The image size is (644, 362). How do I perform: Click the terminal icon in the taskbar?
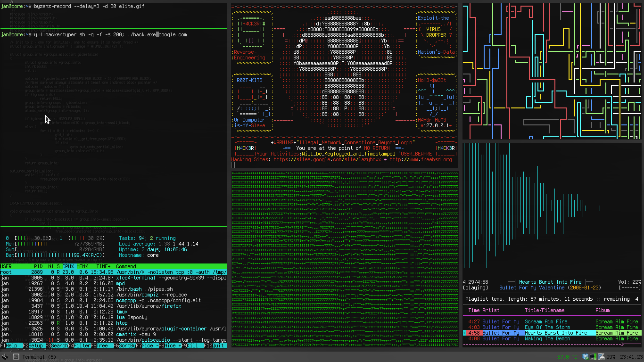(16, 357)
